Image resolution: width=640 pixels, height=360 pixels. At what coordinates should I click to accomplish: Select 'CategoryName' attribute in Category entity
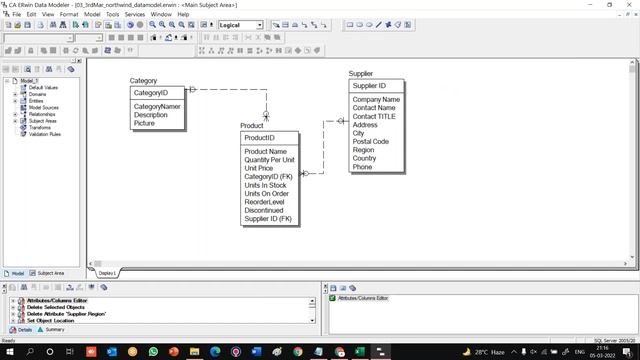click(x=157, y=107)
